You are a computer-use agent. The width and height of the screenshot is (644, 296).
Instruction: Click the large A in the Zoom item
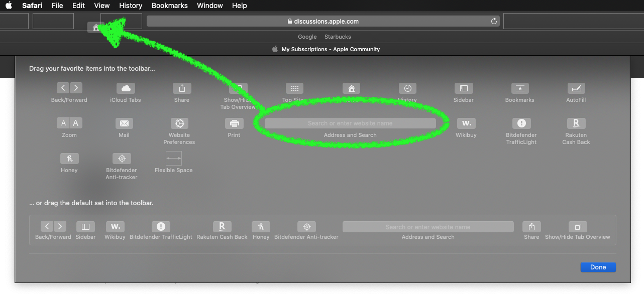point(76,123)
